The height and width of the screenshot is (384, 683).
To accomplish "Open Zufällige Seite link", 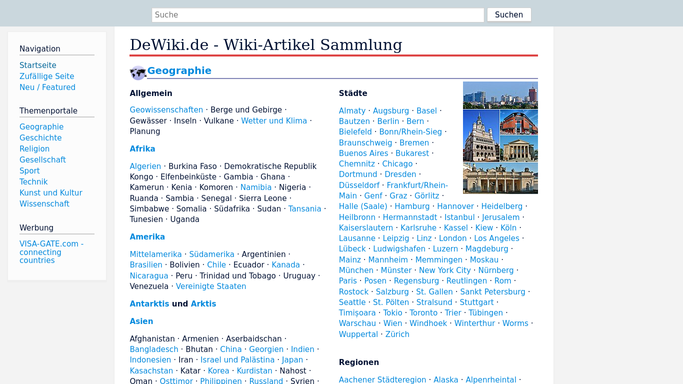I will coord(47,76).
